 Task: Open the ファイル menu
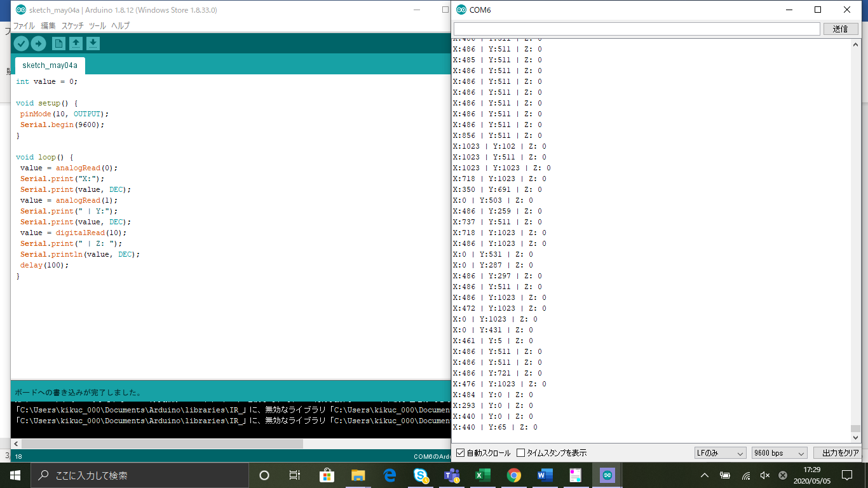(24, 26)
